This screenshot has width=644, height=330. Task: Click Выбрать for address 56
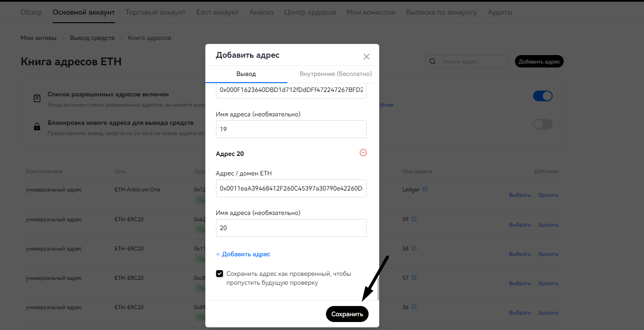point(520,313)
